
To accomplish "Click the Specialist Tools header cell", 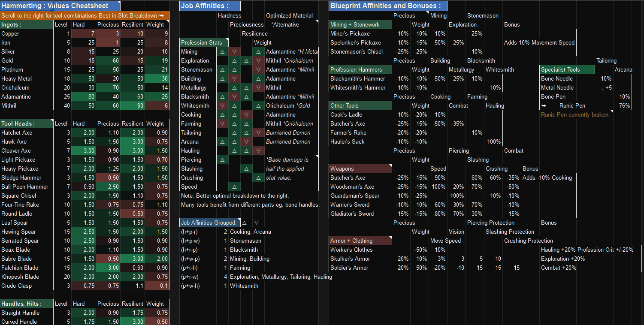I will point(567,69).
